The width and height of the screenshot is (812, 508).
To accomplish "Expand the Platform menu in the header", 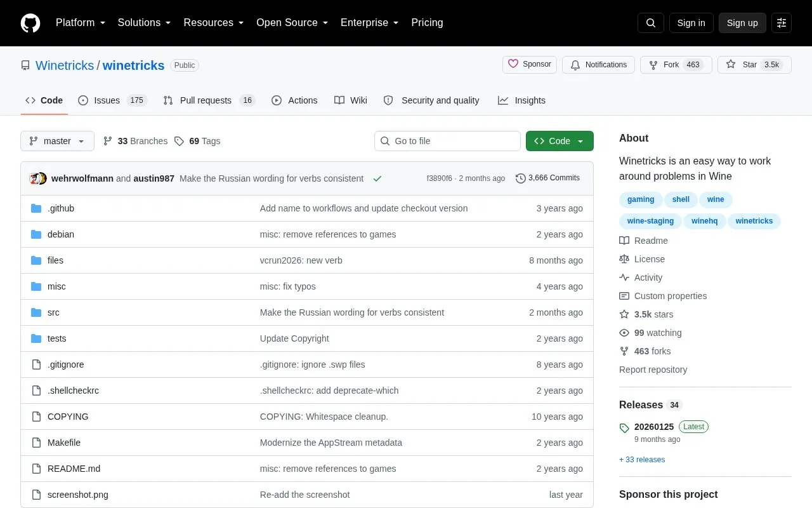I will click(81, 23).
